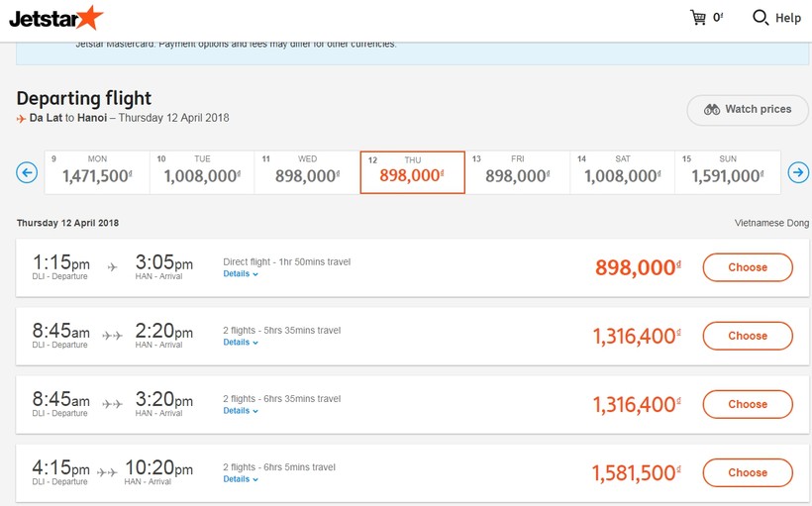Viewport: 812px width, 506px height.
Task: Go to previous week of dates
Action: tap(27, 172)
